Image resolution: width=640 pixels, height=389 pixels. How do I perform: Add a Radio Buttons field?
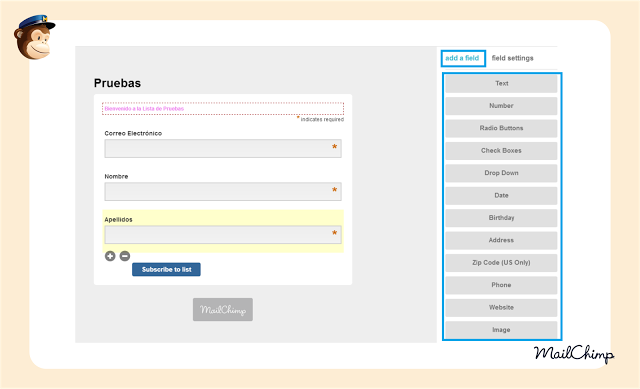[501, 128]
